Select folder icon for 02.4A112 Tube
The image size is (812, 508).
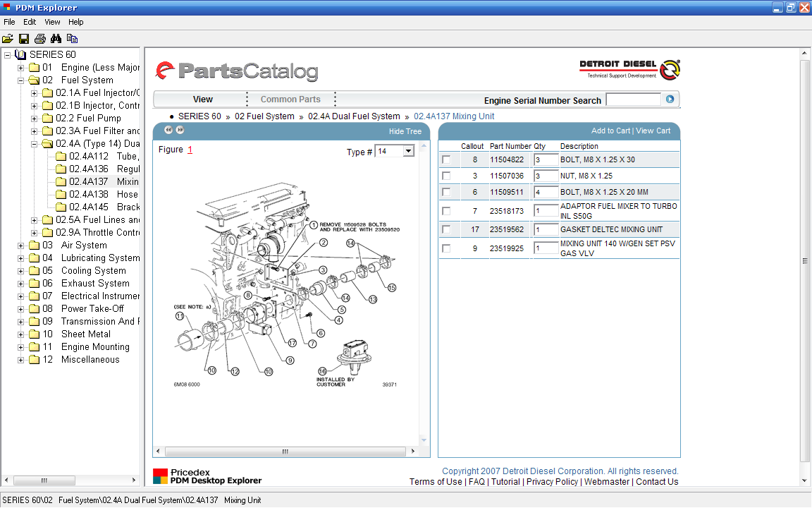pyautogui.click(x=61, y=156)
